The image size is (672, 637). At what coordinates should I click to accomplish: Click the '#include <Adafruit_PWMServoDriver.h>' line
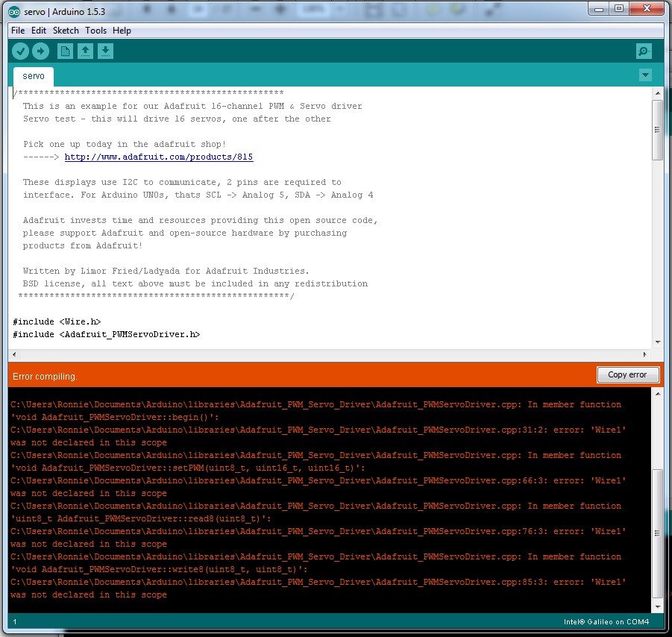pos(107,334)
